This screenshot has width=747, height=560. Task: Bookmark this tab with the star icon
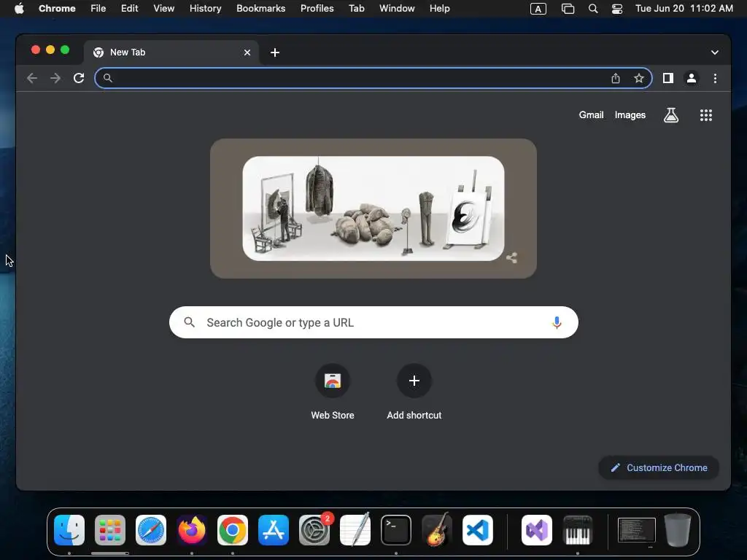click(x=639, y=78)
